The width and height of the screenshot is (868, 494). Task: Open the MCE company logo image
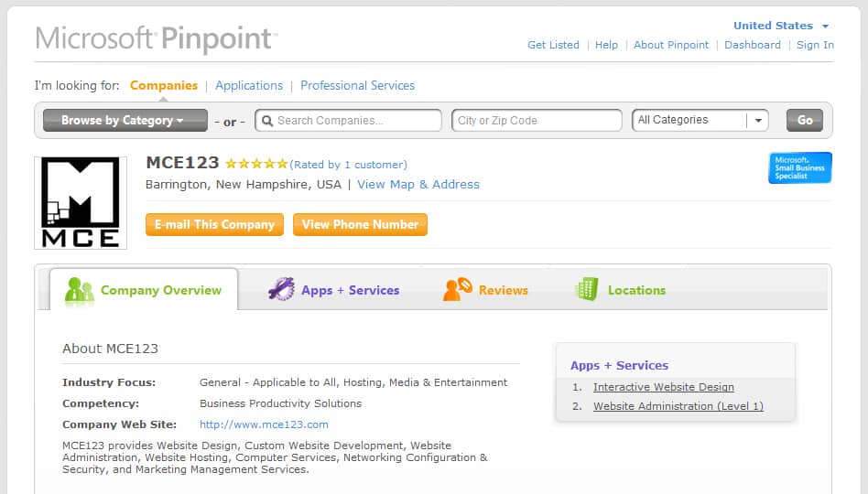coord(81,202)
